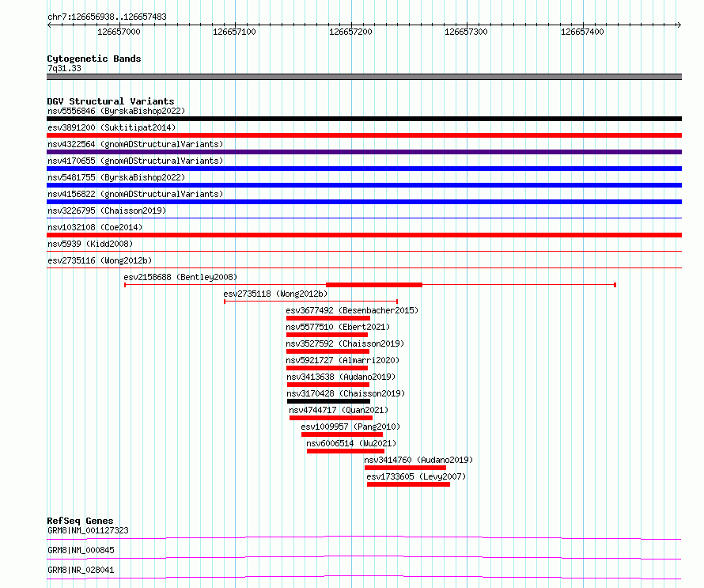Select nsv5577510 (Ebert2021) label
This screenshot has height=588, width=704.
[x=338, y=327]
